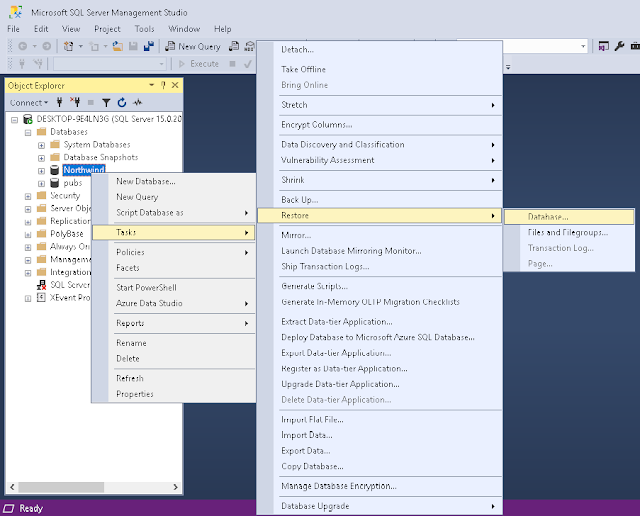Click the Object Explorer scroll right arrow
Screen dimensions: 640x516
click(176, 487)
